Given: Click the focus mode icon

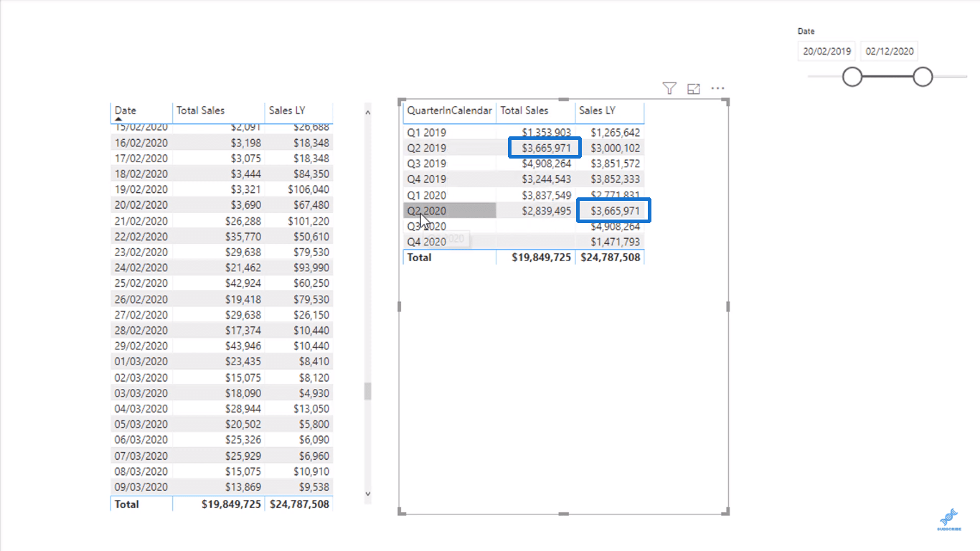Looking at the screenshot, I should click(694, 89).
